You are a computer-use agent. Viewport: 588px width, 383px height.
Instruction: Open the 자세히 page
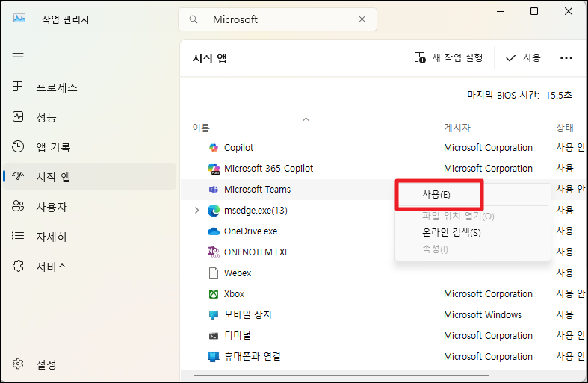(90, 237)
